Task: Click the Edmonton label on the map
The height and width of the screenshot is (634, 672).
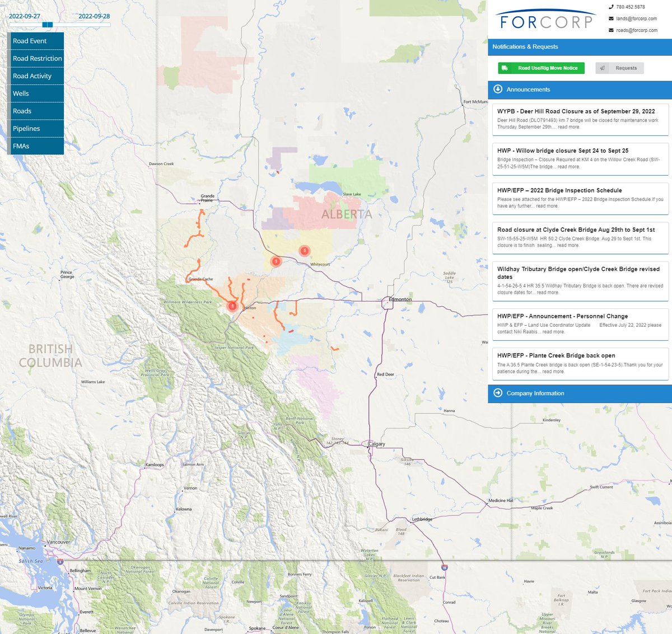Action: [x=400, y=299]
